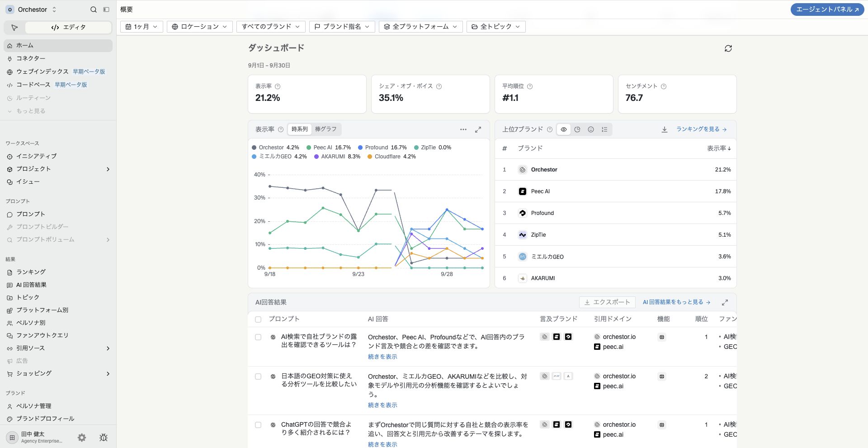Click the シェア・オブ・ボイス info icon
Viewport: 868px width, 448px height.
tap(439, 86)
